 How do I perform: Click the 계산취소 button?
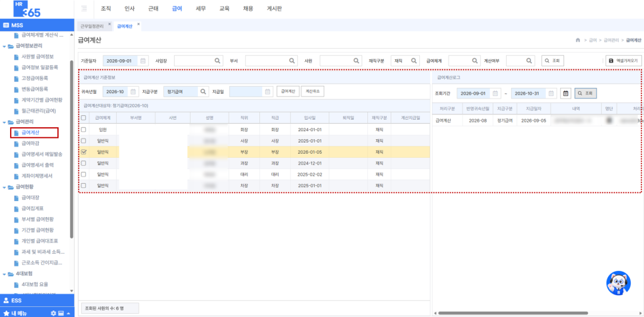pyautogui.click(x=313, y=92)
